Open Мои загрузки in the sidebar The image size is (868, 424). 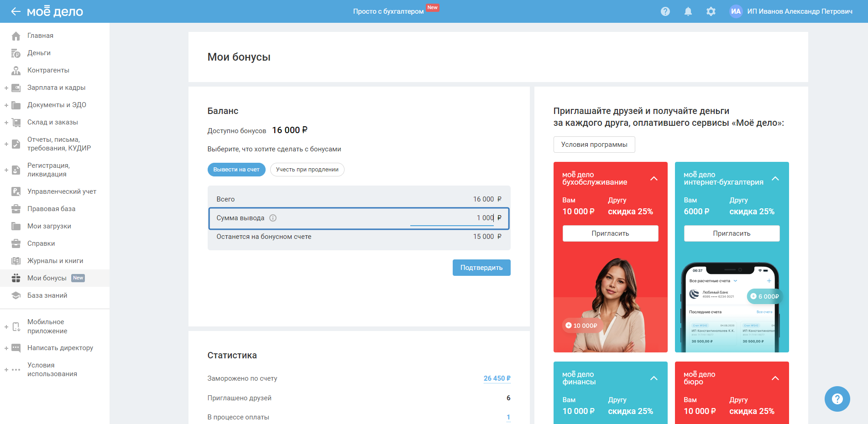coord(49,226)
